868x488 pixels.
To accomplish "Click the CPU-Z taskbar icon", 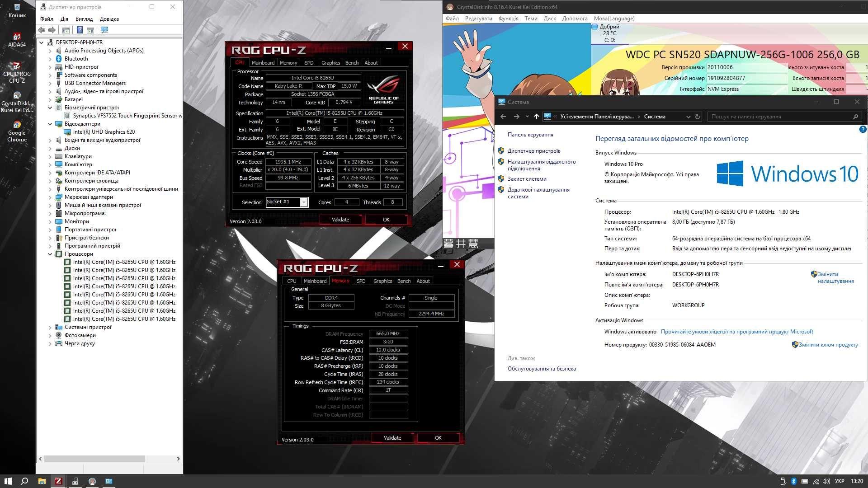I will (x=58, y=481).
